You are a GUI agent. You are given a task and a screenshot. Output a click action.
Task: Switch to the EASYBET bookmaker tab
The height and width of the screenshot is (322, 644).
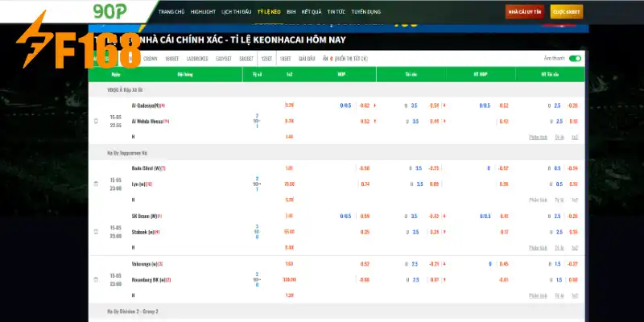[x=224, y=59]
